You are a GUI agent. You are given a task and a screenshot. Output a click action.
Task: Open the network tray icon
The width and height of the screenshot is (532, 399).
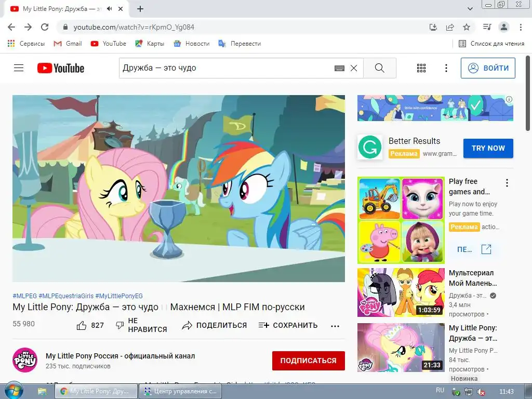[x=469, y=392]
